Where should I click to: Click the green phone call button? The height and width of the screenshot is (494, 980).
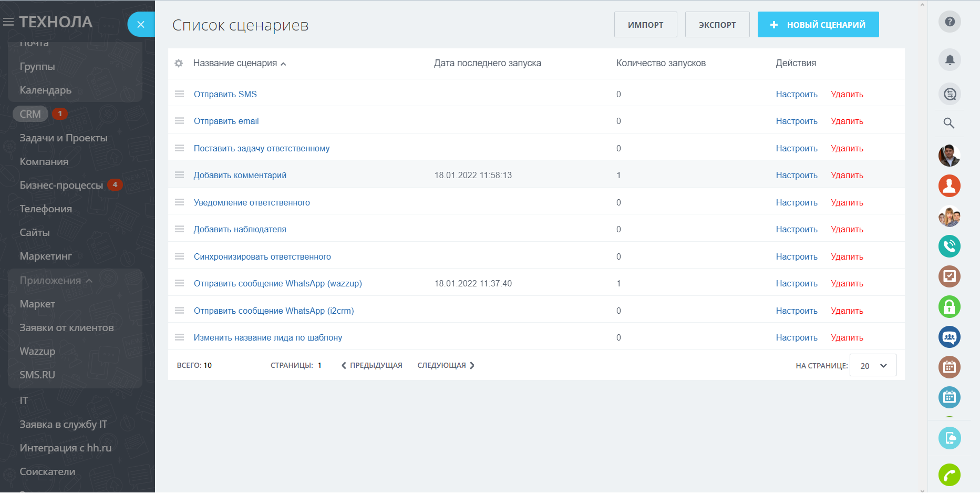[949, 475]
